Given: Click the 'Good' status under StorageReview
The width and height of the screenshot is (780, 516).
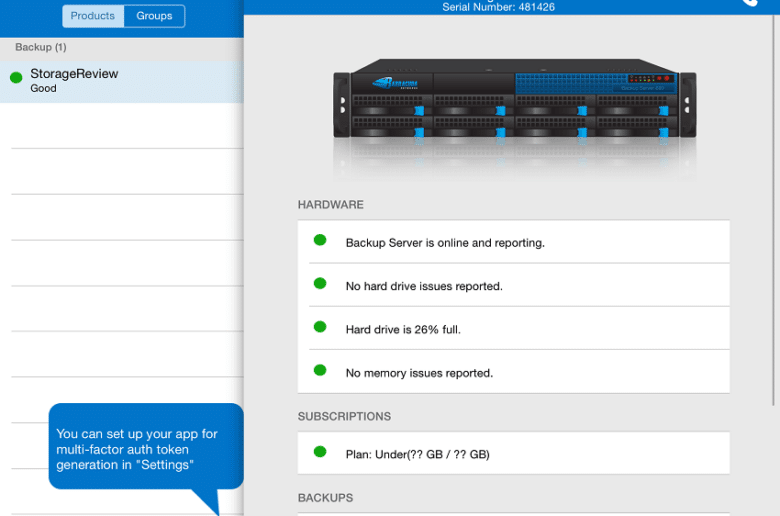Looking at the screenshot, I should (x=43, y=89).
